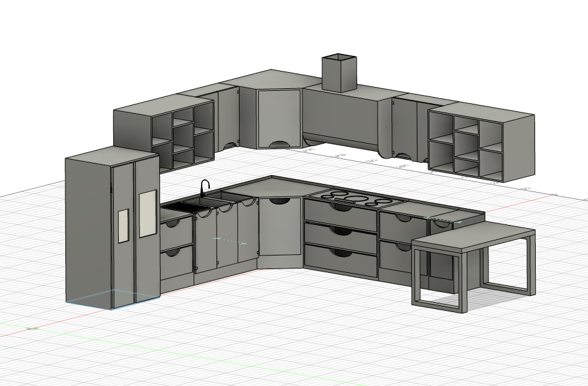The height and width of the screenshot is (386, 588).
Task: Select the lower drawer next to the refrigerator
Action: (x=176, y=262)
